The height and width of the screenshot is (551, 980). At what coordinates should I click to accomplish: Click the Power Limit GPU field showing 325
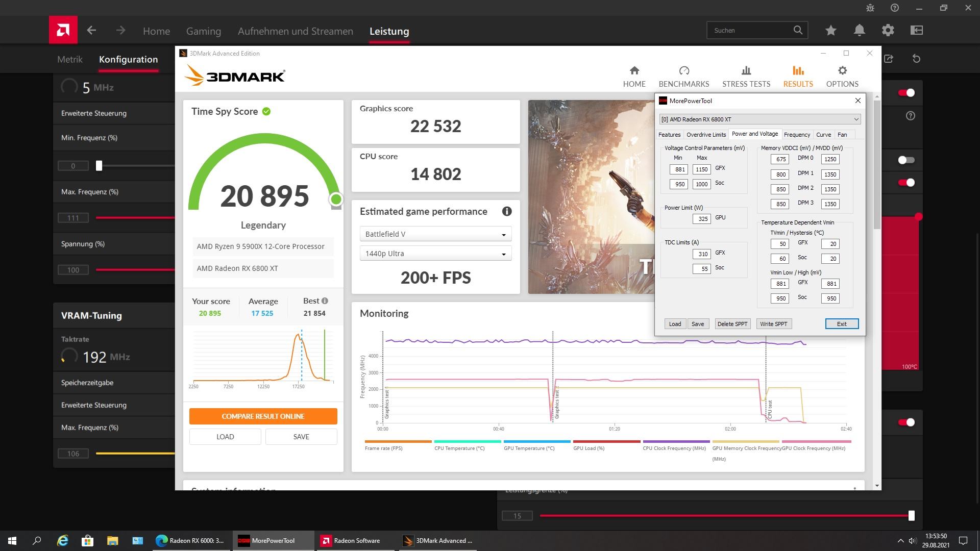point(701,219)
